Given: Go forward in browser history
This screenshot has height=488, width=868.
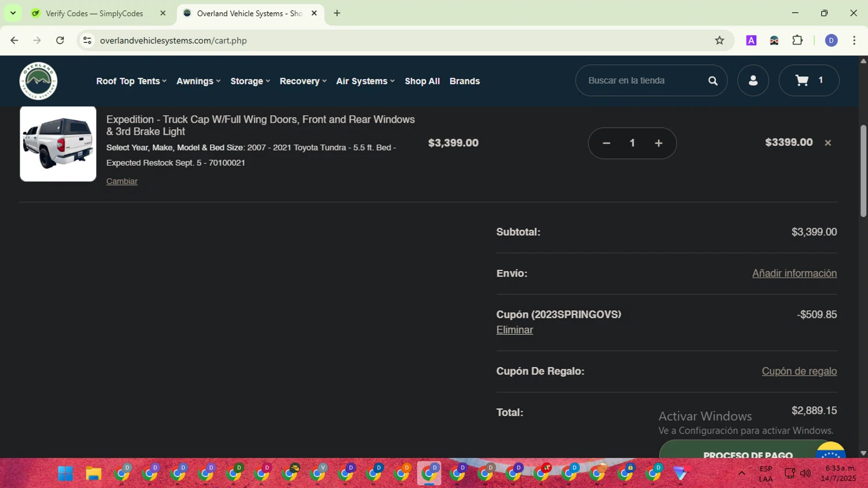Looking at the screenshot, I should pos(37,41).
